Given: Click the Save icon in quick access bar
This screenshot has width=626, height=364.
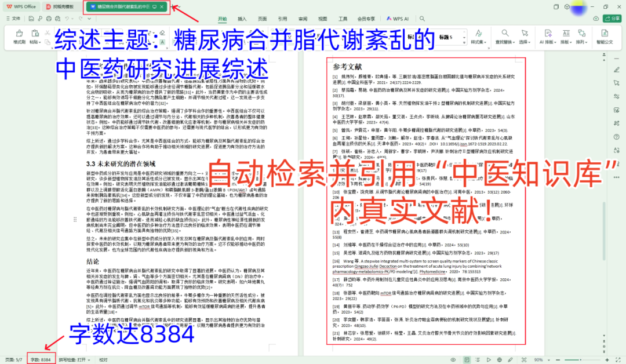Looking at the screenshot, I should (x=31, y=19).
